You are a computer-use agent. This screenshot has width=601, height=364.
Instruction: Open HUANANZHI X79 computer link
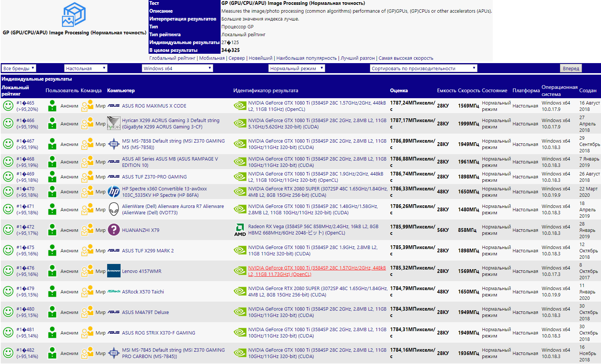(141, 230)
